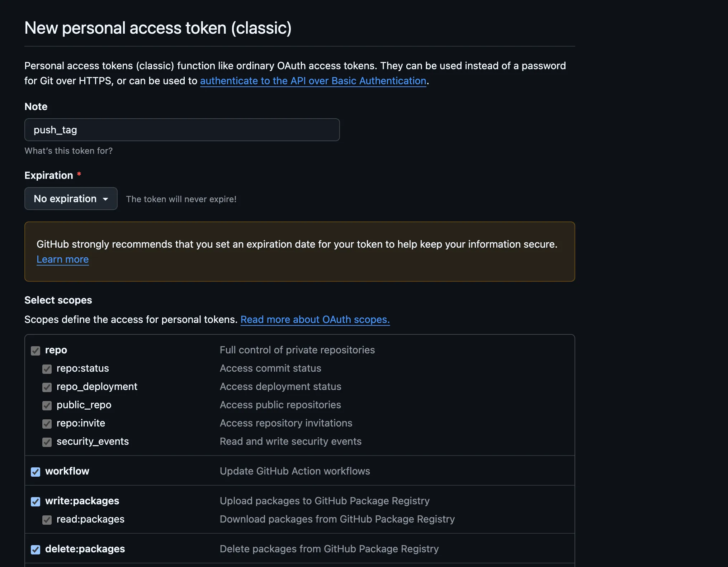The image size is (728, 567).
Task: Click the Note input field
Action: (182, 130)
